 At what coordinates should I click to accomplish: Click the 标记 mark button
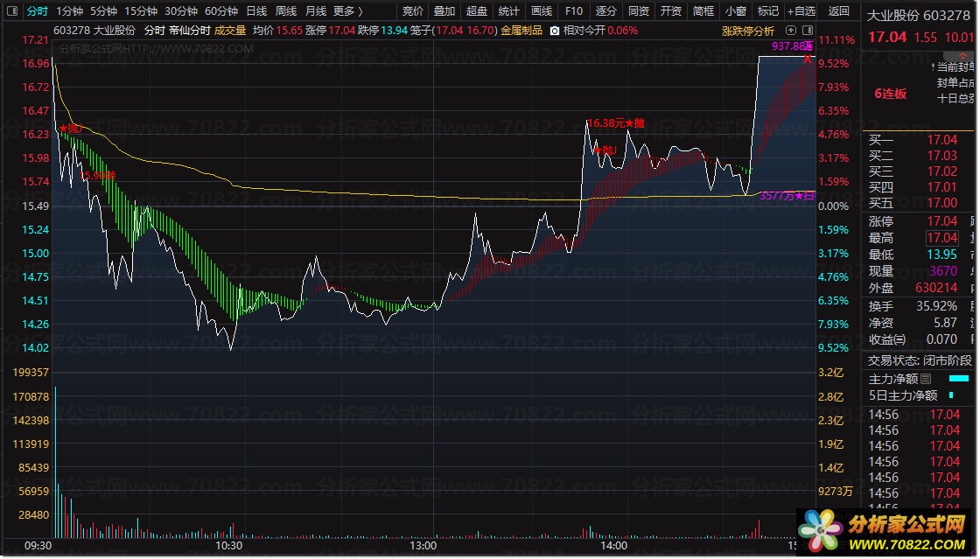point(768,10)
